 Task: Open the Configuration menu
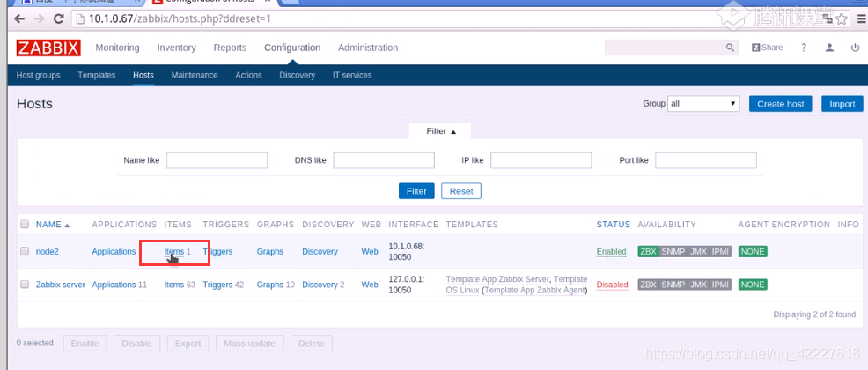[x=292, y=48]
